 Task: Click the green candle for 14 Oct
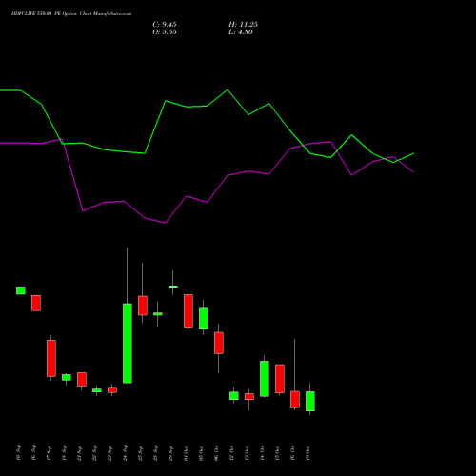click(x=265, y=379)
